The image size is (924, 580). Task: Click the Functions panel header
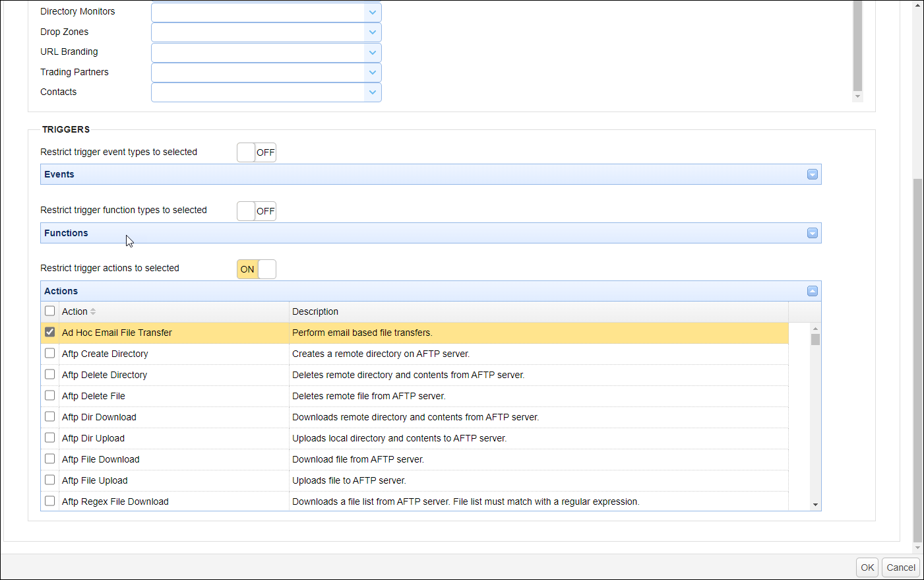[x=431, y=233]
